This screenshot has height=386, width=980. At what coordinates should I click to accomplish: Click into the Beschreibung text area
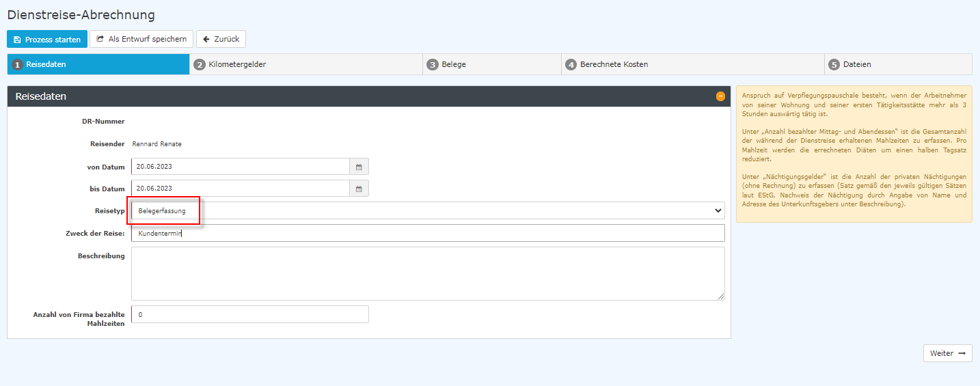coord(427,273)
